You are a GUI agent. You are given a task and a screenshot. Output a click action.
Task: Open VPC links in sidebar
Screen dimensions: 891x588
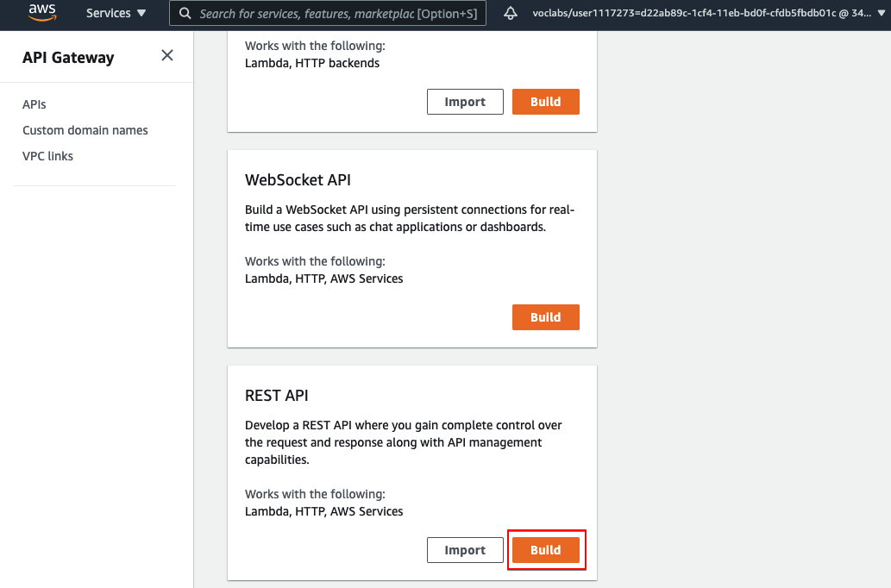tap(47, 156)
